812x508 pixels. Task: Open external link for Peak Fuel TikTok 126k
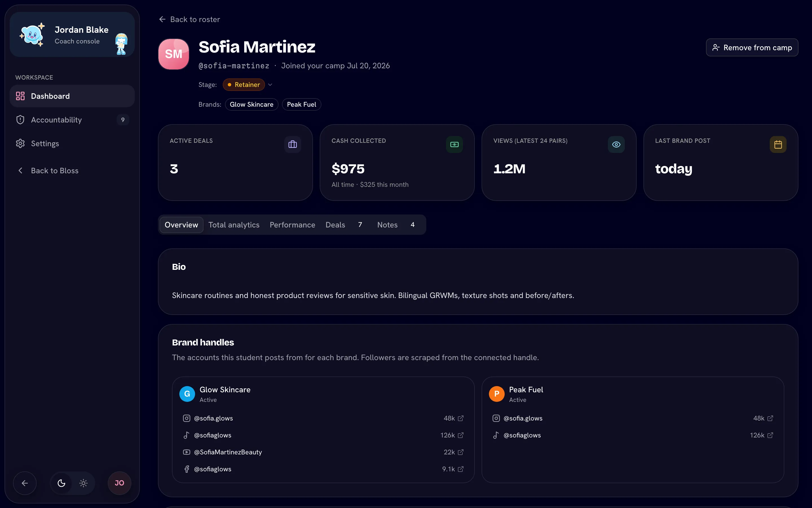(770, 435)
